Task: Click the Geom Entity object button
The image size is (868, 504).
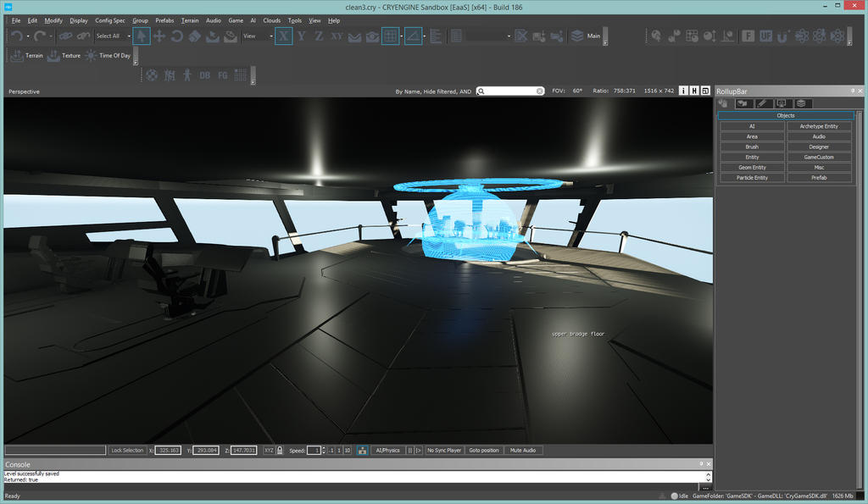Action: pos(752,167)
